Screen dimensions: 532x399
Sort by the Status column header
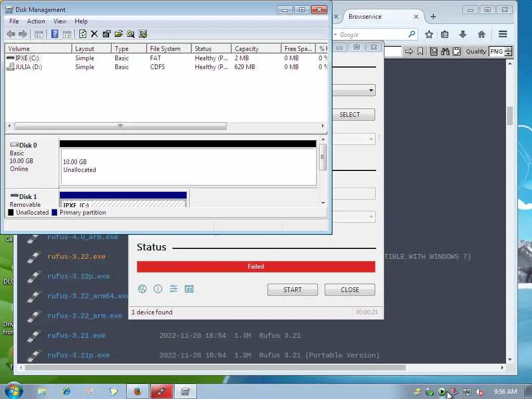tap(211, 49)
